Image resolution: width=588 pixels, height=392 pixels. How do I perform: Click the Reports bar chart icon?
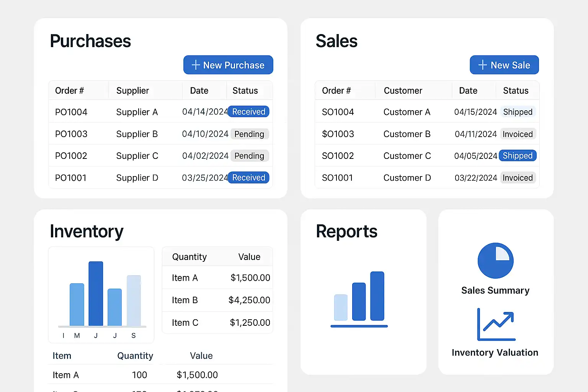359,299
